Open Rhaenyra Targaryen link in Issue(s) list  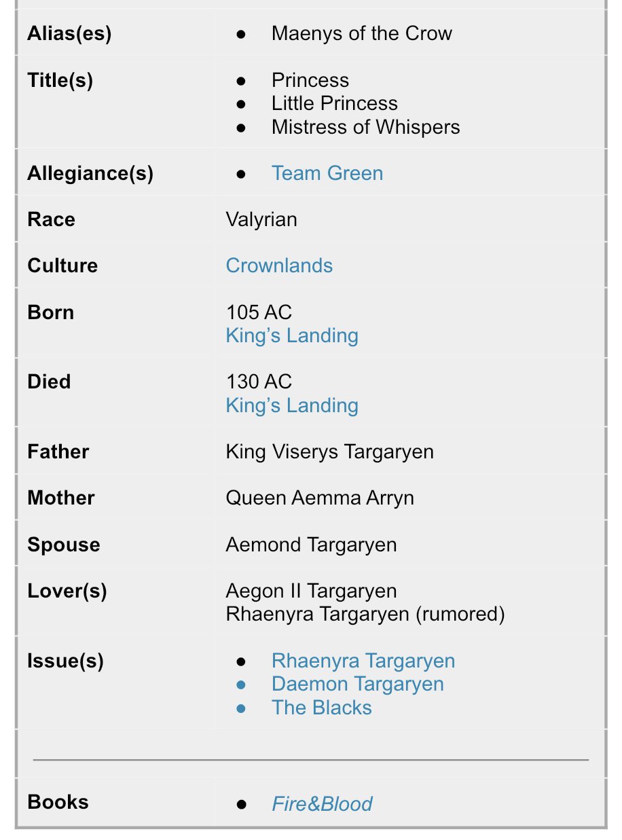pos(363,661)
